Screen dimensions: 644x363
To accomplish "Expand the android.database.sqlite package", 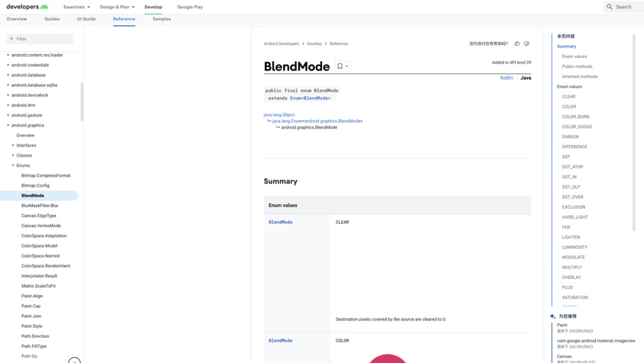I will point(8,85).
